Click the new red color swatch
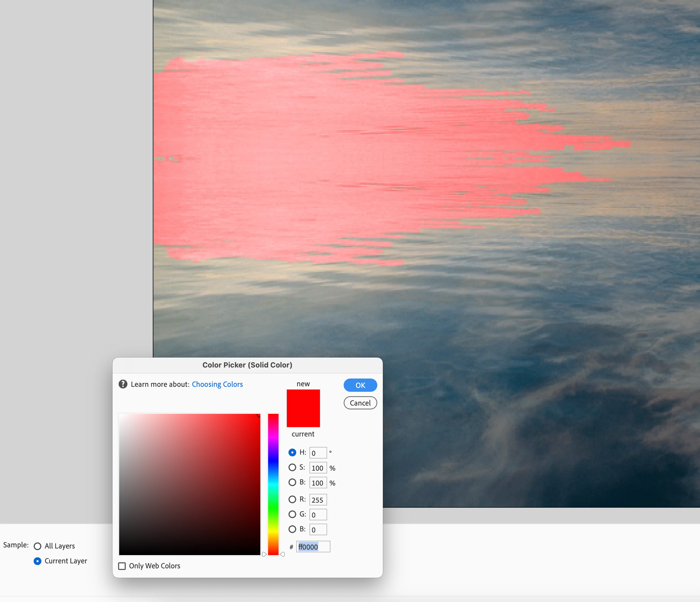This screenshot has width=700, height=602. 303,408
